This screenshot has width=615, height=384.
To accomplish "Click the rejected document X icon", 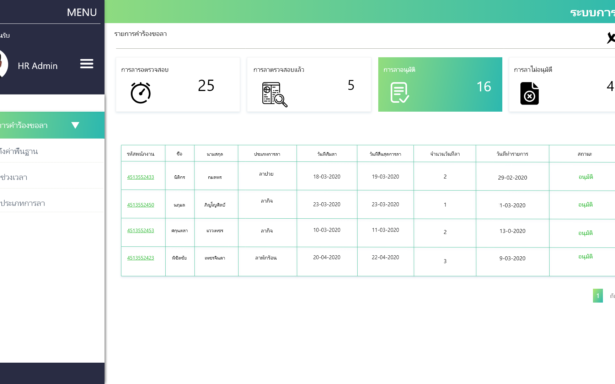I will [529, 93].
